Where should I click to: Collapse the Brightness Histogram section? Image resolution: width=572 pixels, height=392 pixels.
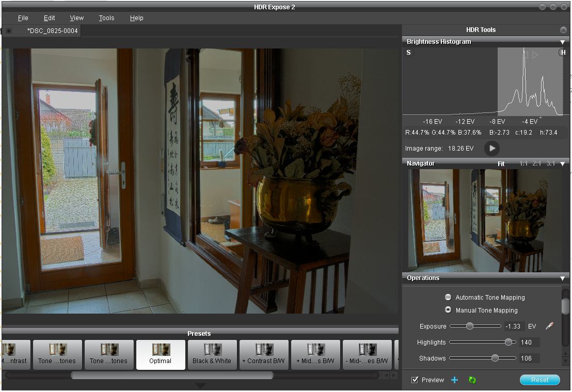(562, 42)
